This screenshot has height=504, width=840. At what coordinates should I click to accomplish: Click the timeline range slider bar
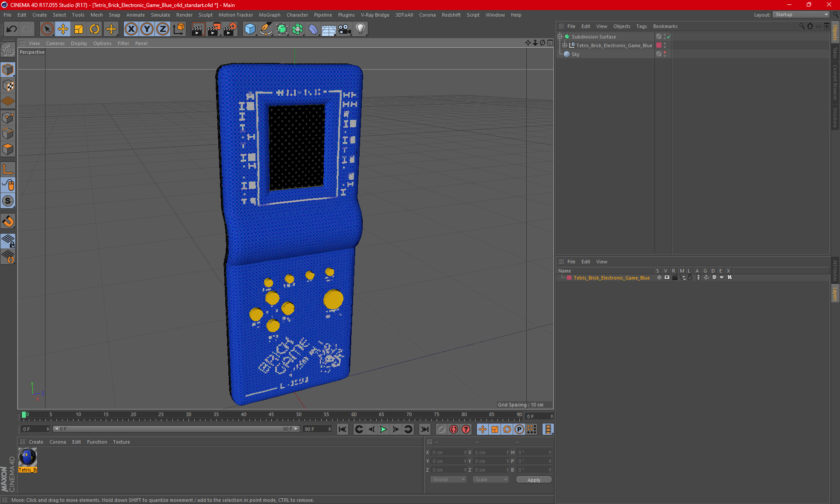point(176,429)
